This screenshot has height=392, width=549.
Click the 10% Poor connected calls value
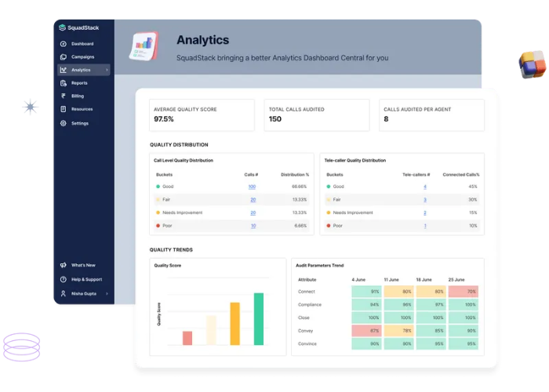tap(473, 226)
